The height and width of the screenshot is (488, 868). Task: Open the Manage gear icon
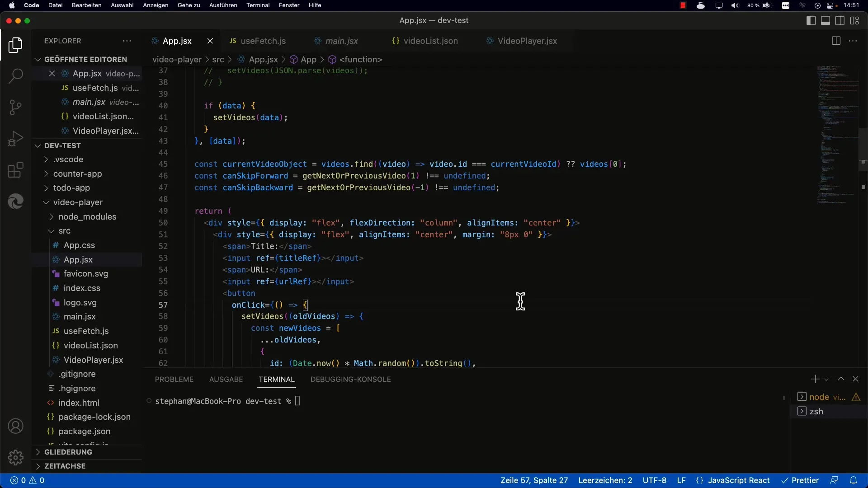[15, 457]
